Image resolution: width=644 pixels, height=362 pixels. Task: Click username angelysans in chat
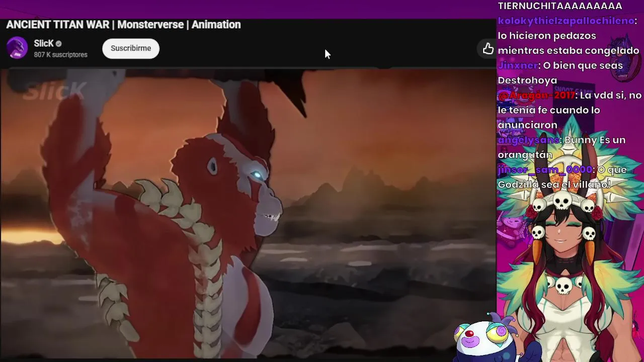pyautogui.click(x=529, y=140)
